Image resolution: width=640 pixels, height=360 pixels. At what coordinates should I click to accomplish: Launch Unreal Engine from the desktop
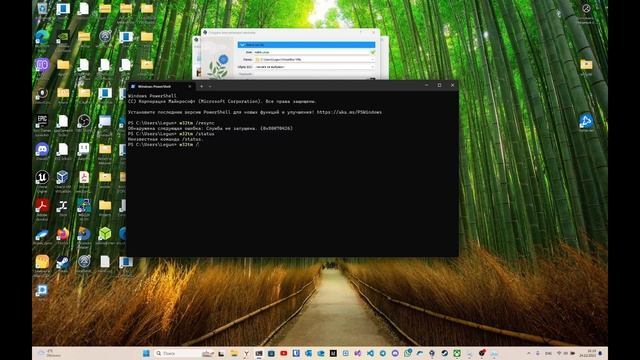pos(42,177)
